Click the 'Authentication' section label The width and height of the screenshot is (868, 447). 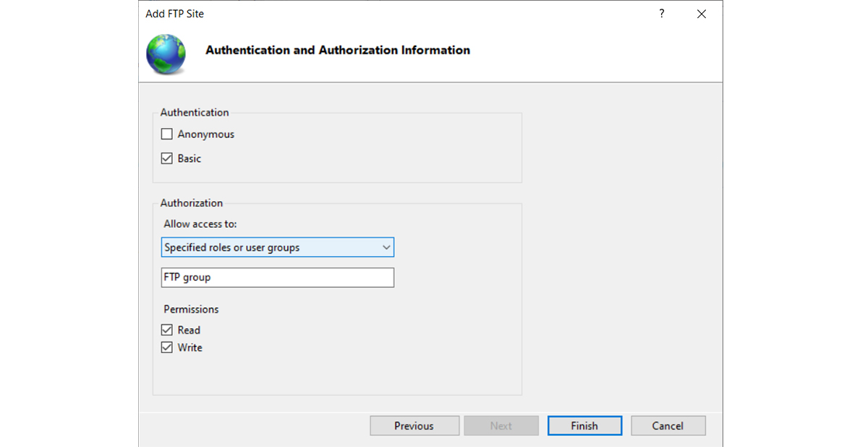pyautogui.click(x=195, y=112)
